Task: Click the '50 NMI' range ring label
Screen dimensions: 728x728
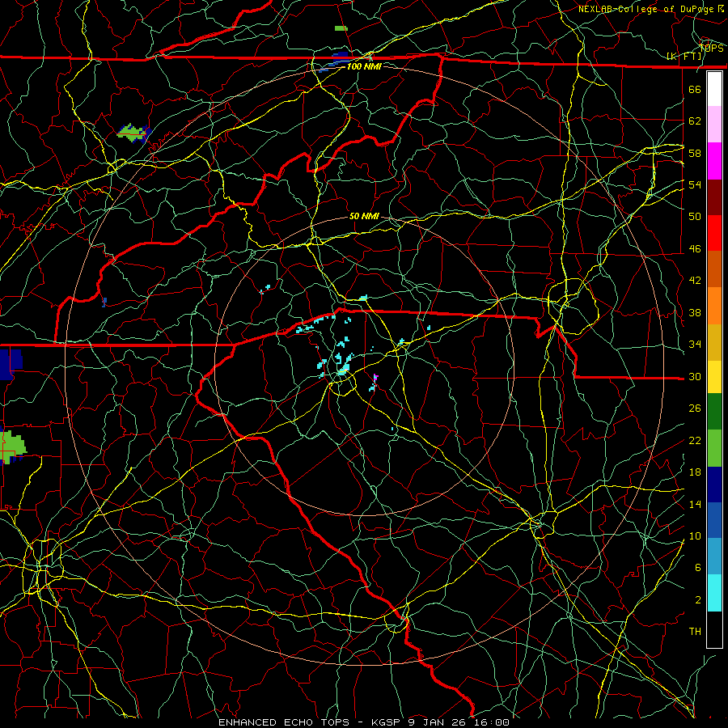Action: point(364,216)
